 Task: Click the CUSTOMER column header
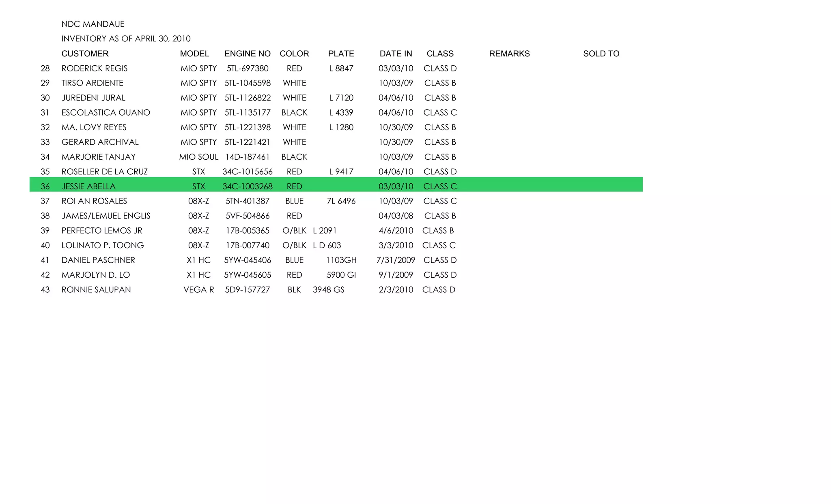pyautogui.click(x=85, y=54)
